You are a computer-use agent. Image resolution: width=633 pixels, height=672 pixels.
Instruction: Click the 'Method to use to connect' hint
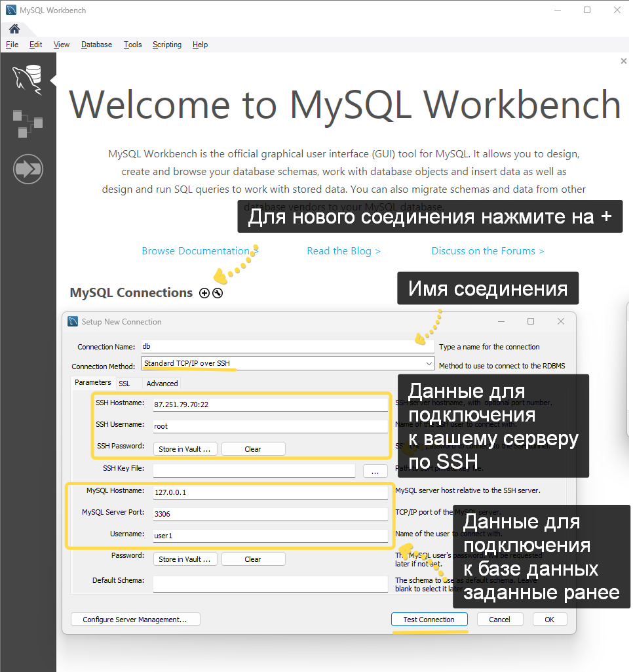(502, 366)
